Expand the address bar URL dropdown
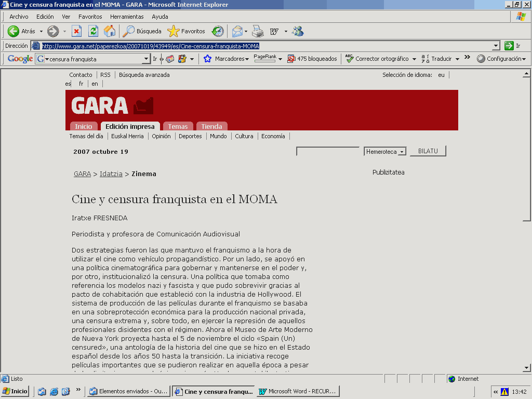This screenshot has width=532, height=399. pos(496,46)
